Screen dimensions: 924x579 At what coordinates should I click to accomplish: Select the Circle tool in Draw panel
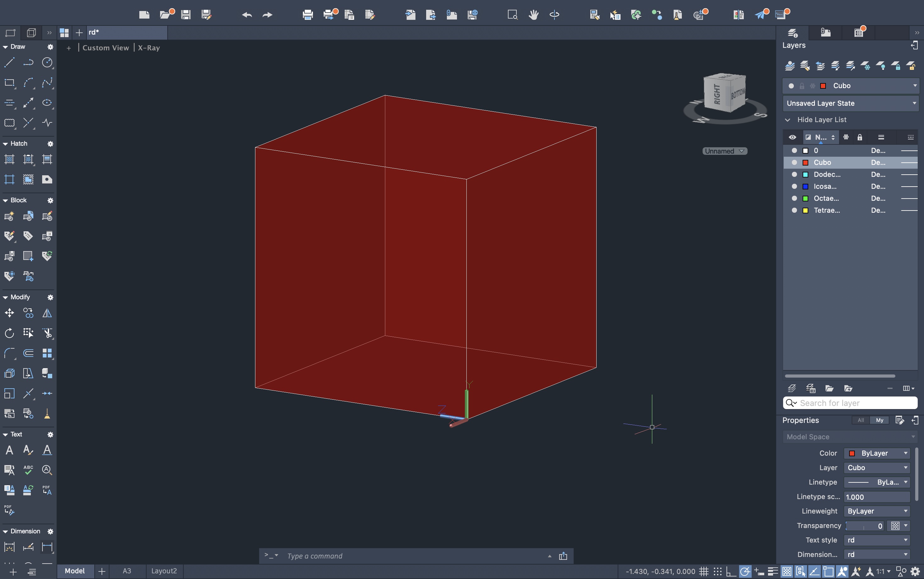tap(47, 62)
